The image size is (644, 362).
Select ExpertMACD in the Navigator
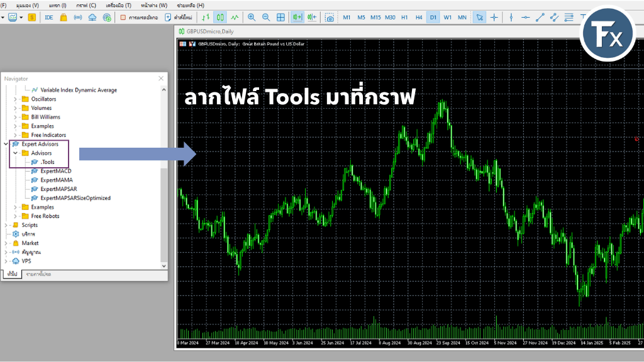[56, 170]
